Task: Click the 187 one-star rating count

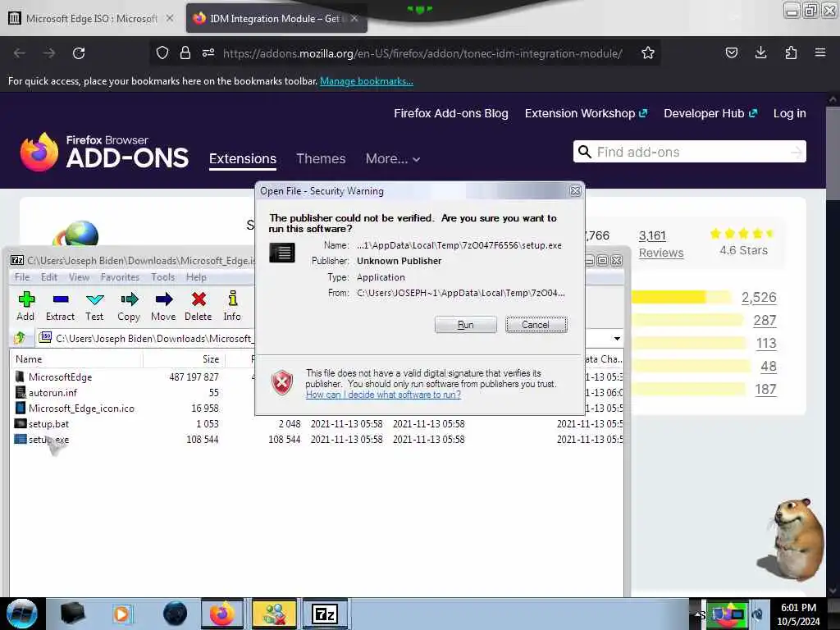Action: click(x=765, y=390)
